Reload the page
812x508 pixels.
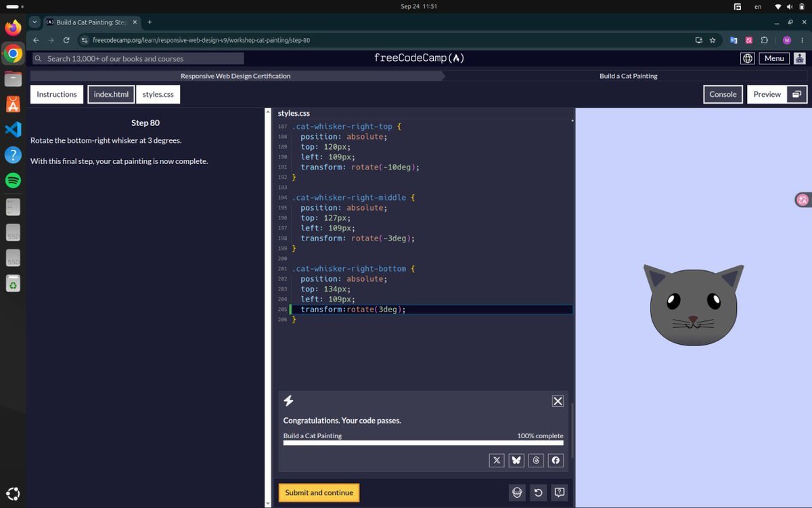pos(66,40)
